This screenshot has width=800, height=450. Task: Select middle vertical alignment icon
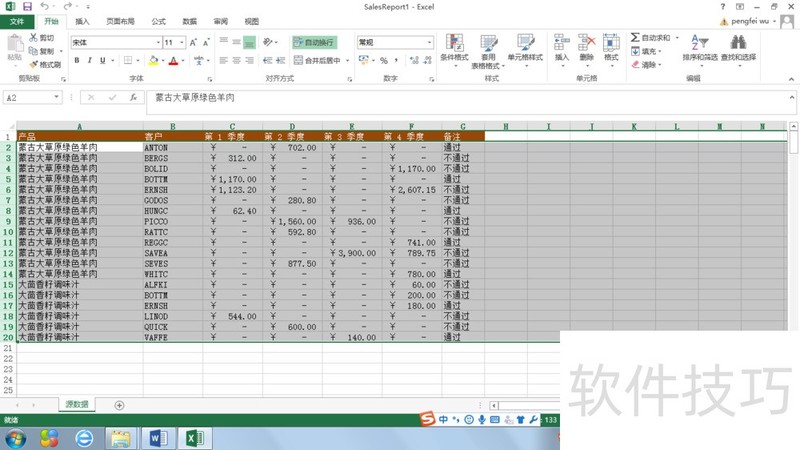(236, 42)
